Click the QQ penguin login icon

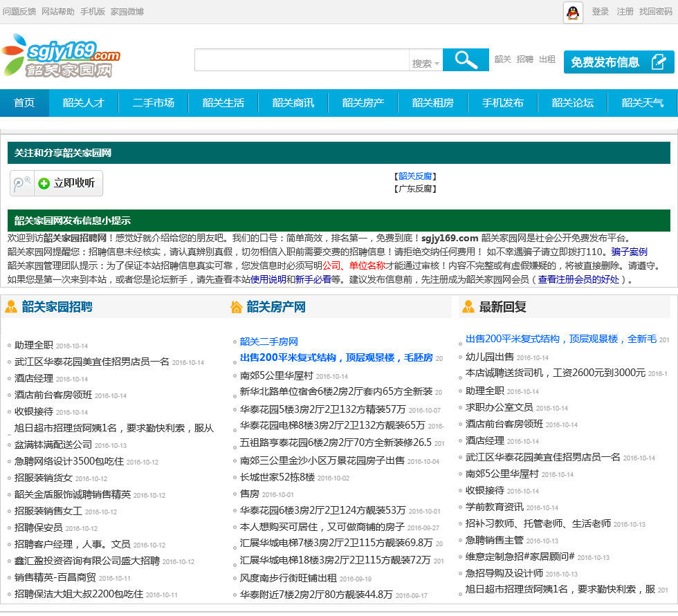pos(573,12)
